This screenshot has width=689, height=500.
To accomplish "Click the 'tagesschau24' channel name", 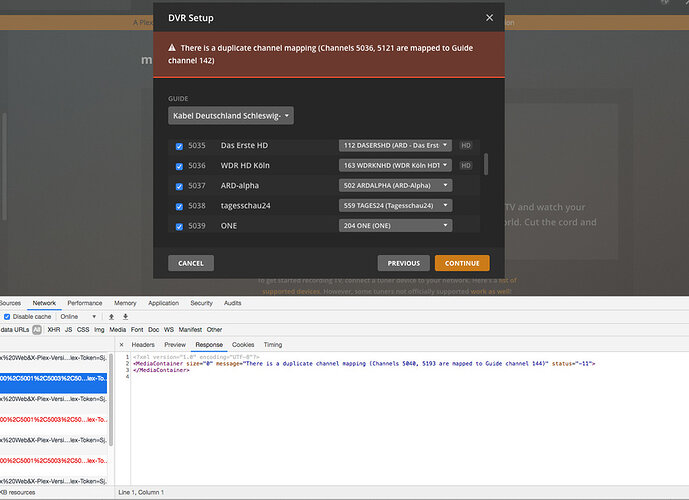I will click(246, 206).
